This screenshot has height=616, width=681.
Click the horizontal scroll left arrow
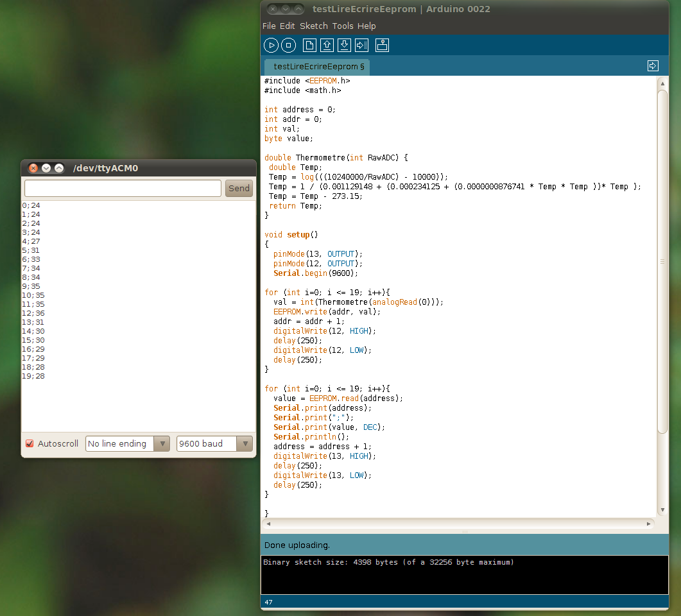(x=268, y=524)
